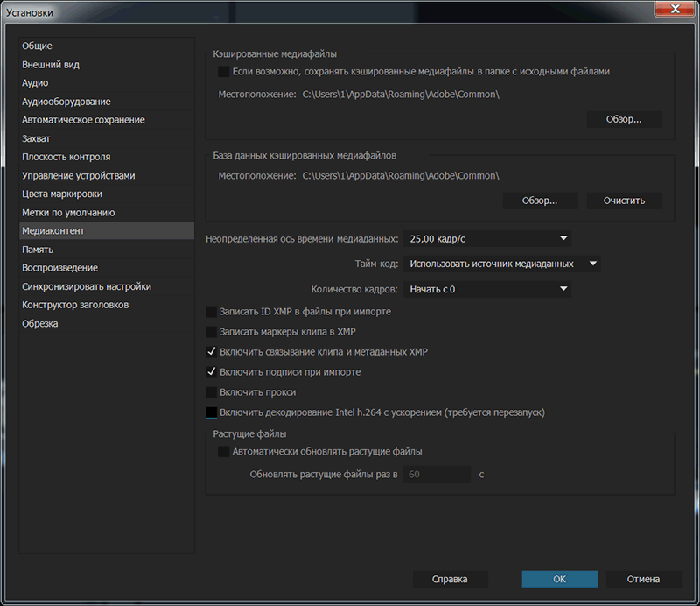Click Очистить to clean cache database
The width and height of the screenshot is (700, 606).
(x=624, y=201)
